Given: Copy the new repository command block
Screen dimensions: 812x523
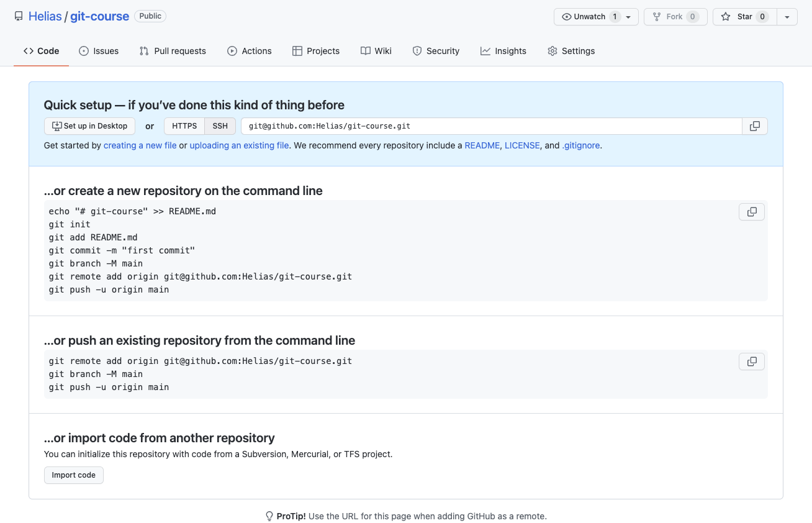Looking at the screenshot, I should [752, 212].
